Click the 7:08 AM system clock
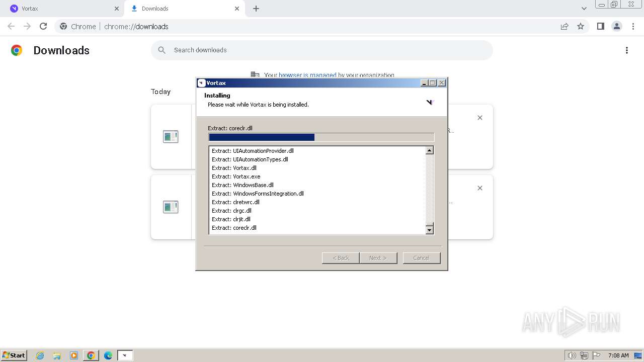This screenshot has height=362, width=644. click(x=618, y=355)
